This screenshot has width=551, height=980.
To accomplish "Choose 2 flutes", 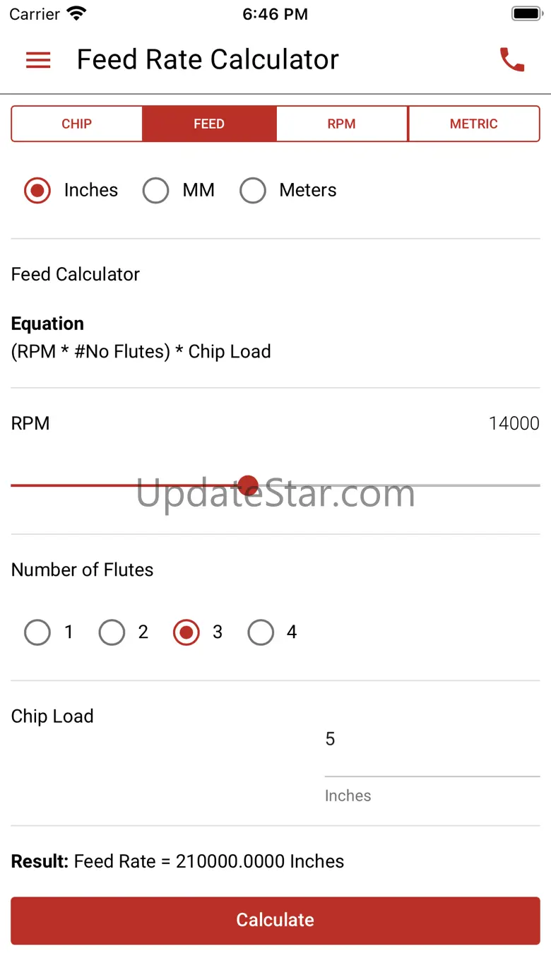I will tap(112, 632).
